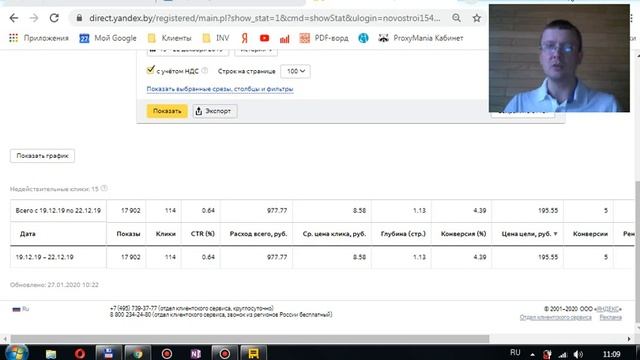Click the address bar URL field
The height and width of the screenshot is (360, 640).
pyautogui.click(x=264, y=18)
